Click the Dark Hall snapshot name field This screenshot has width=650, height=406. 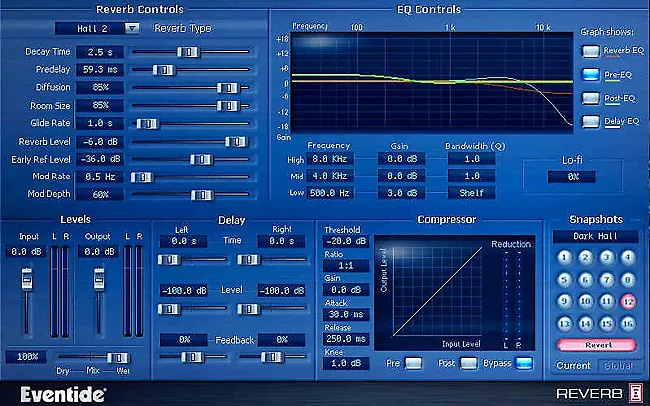595,236
